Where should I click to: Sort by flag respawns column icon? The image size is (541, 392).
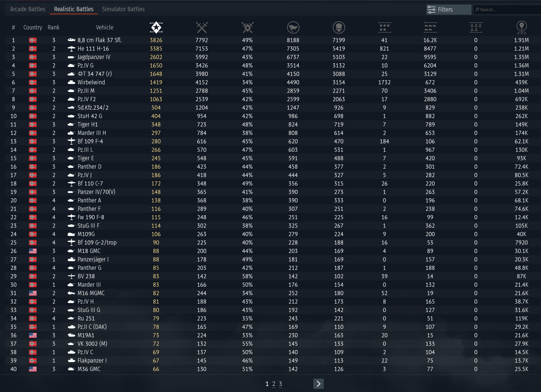[293, 27]
